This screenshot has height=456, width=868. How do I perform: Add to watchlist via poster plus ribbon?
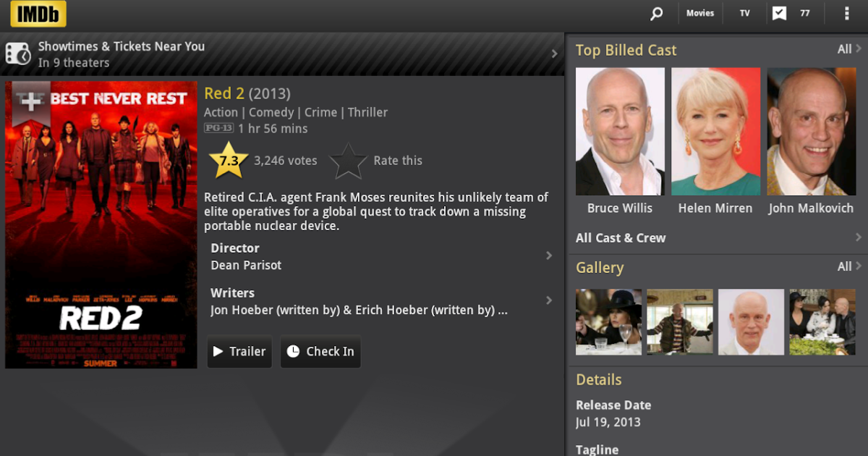click(x=31, y=102)
